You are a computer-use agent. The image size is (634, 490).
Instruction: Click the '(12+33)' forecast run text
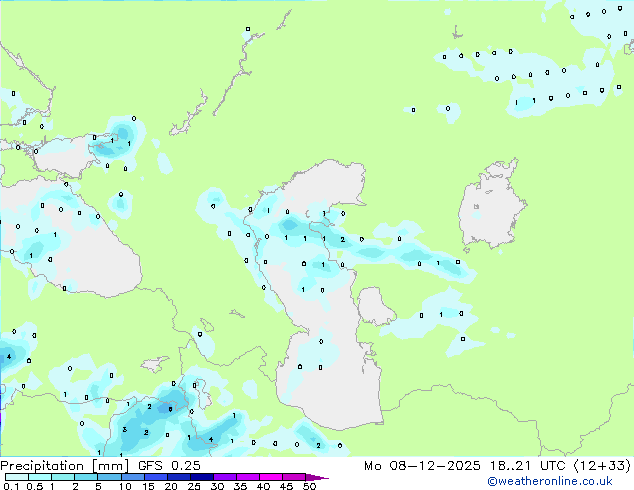602,466
